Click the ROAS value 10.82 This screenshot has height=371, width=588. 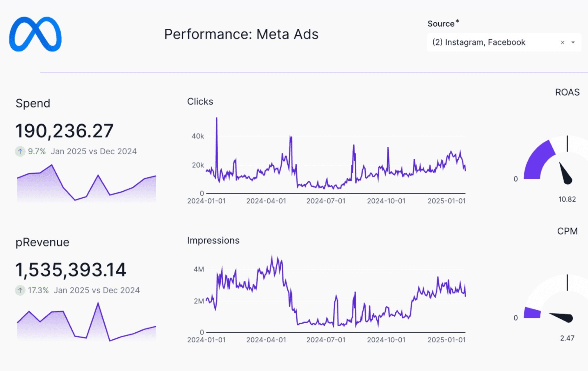click(567, 199)
